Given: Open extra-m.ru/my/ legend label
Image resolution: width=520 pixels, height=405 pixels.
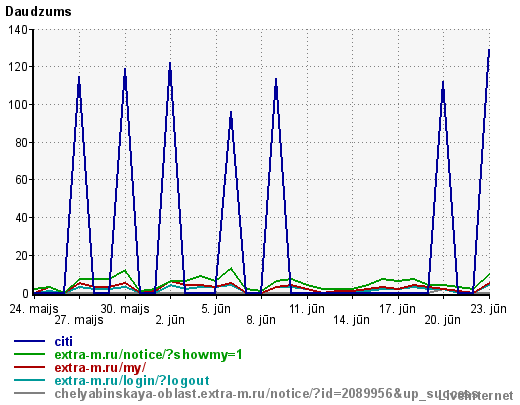Looking at the screenshot, I should 100,368.
